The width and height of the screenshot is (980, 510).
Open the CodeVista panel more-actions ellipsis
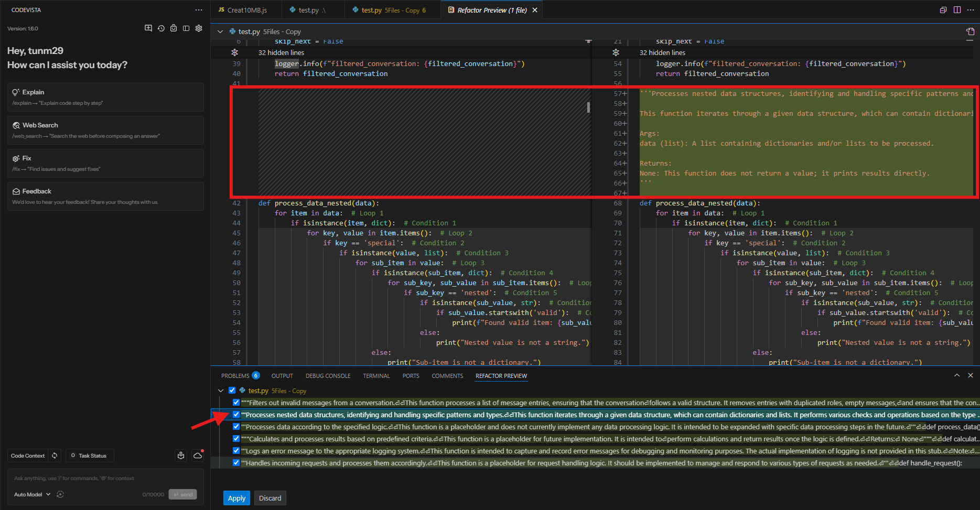point(198,10)
